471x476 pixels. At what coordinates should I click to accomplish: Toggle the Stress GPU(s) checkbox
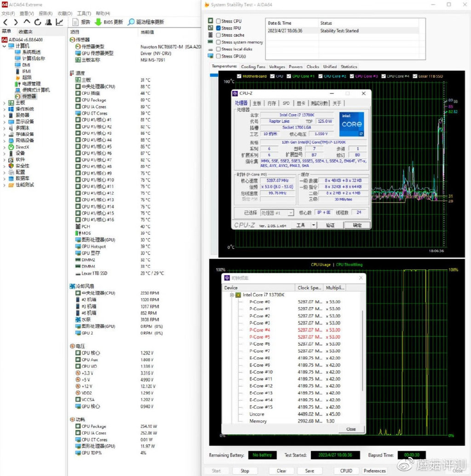pos(218,56)
